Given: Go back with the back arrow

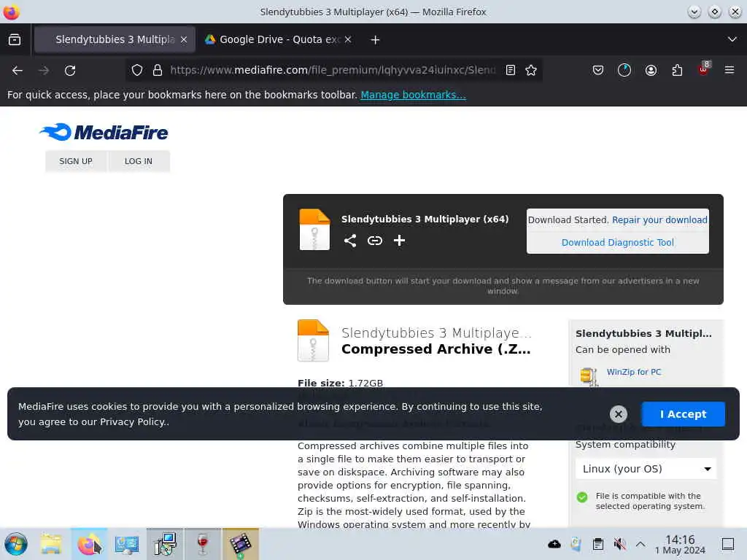Looking at the screenshot, I should point(18,71).
